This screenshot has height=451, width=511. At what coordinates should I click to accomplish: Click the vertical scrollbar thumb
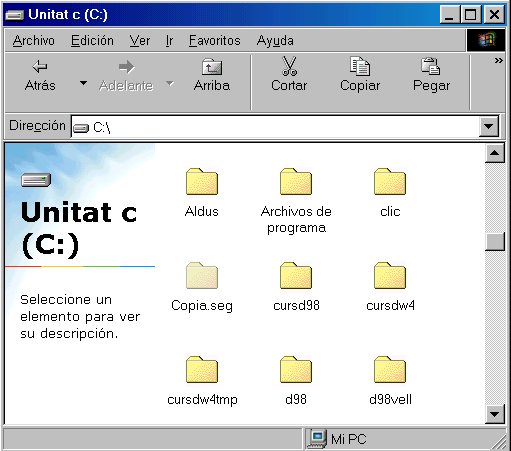click(495, 241)
